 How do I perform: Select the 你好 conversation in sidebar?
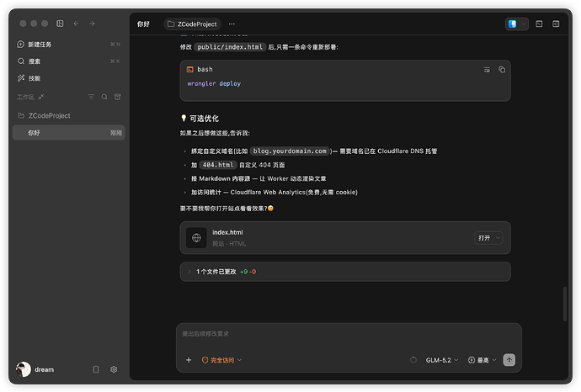pos(68,133)
